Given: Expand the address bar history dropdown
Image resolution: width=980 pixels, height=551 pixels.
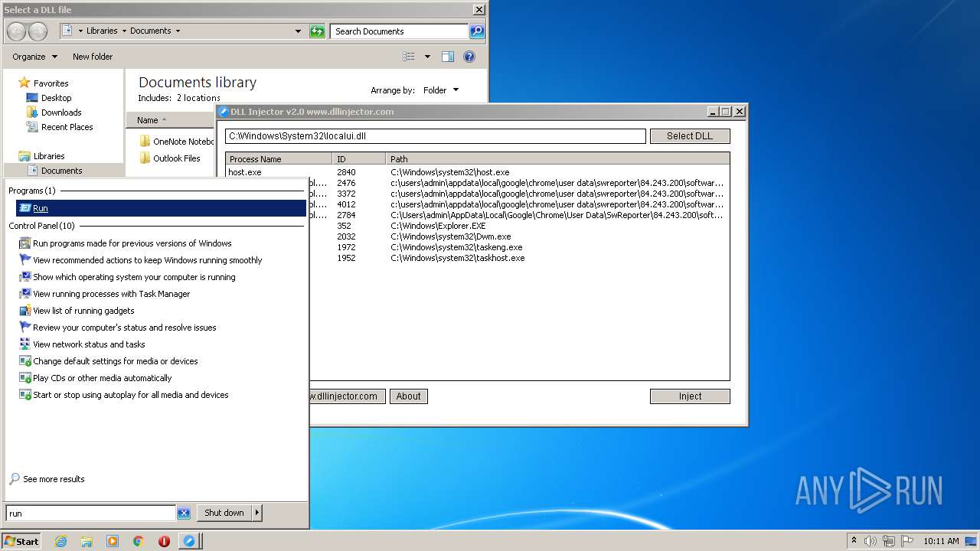Looking at the screenshot, I should 298,31.
